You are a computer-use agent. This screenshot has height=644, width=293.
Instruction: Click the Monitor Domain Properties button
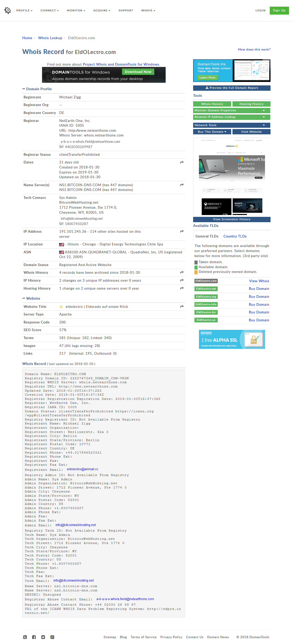[x=225, y=111]
